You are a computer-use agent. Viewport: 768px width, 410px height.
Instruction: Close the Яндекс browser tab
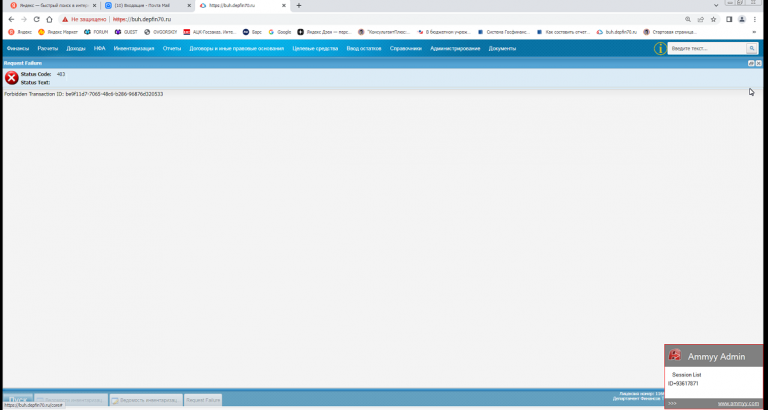coord(94,5)
